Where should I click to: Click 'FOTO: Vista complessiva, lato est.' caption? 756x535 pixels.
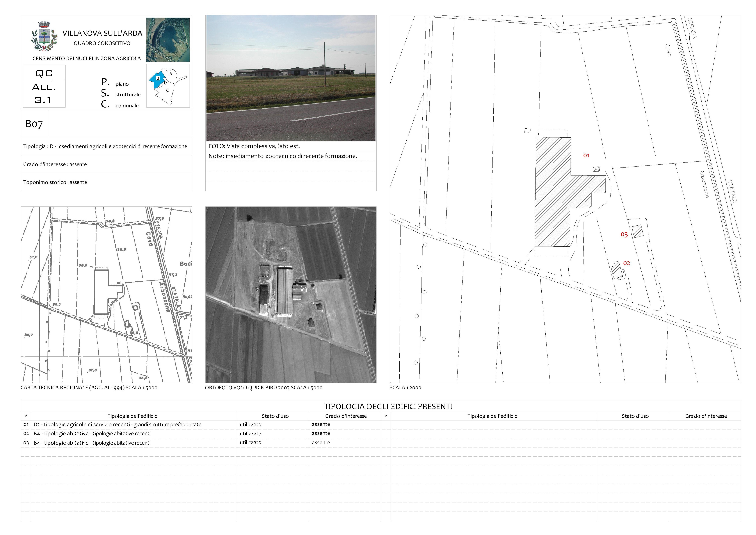(x=254, y=146)
